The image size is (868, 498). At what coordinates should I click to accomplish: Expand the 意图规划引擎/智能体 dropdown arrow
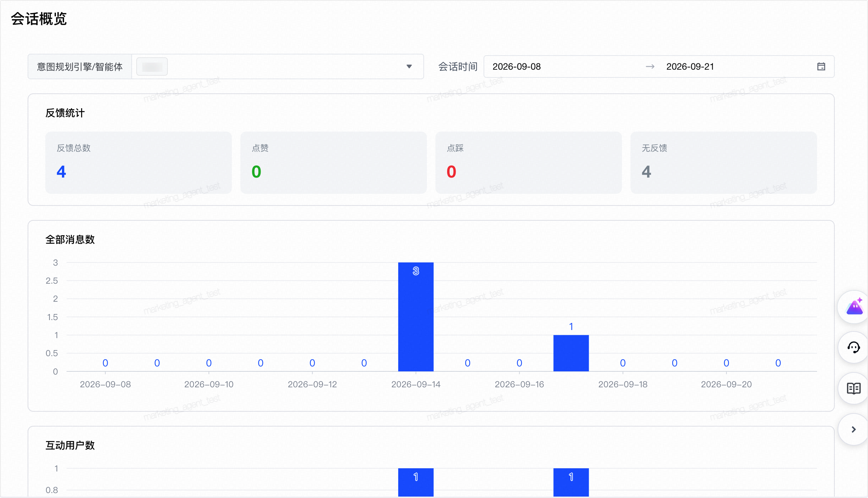point(409,66)
